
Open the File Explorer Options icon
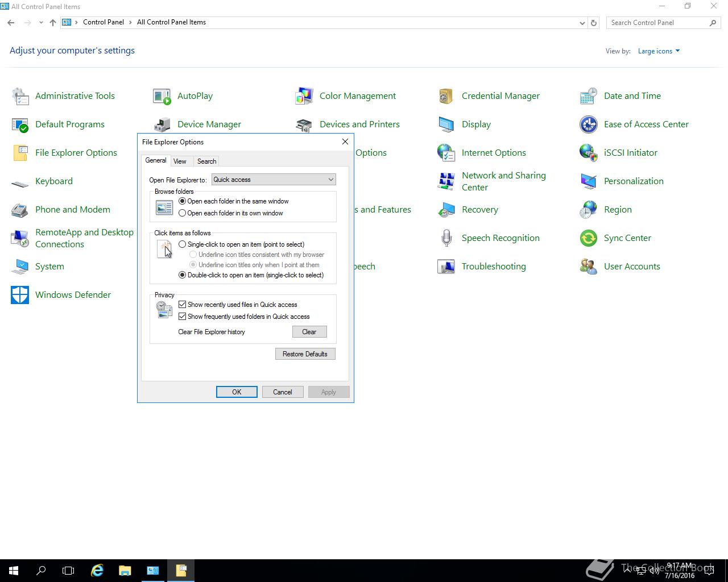(20, 153)
